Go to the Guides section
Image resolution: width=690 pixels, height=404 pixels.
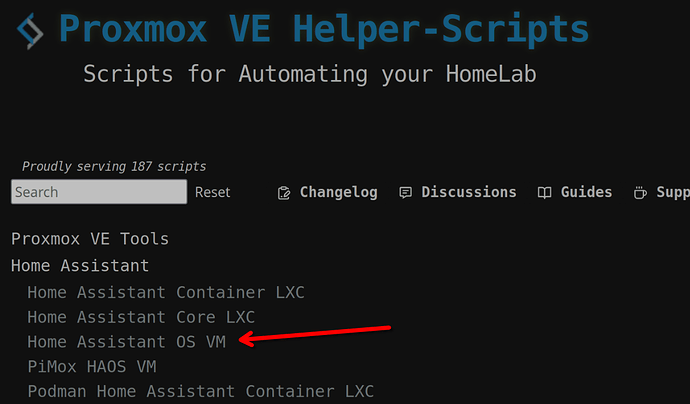tap(586, 192)
